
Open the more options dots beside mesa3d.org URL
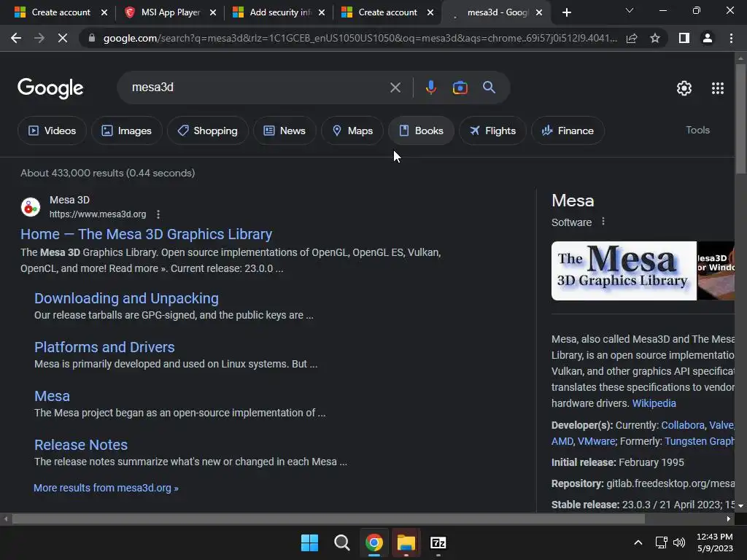tap(158, 214)
